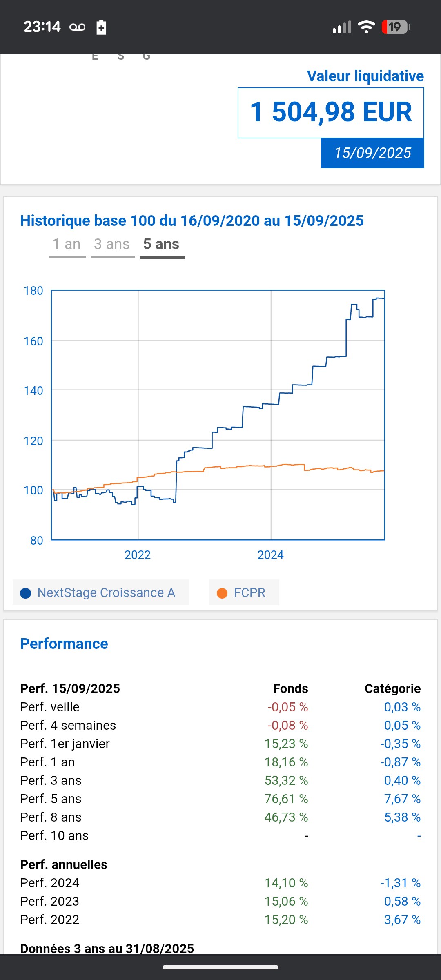Tap the Wi-Fi status icon
This screenshot has height=980, width=441.
366,27
